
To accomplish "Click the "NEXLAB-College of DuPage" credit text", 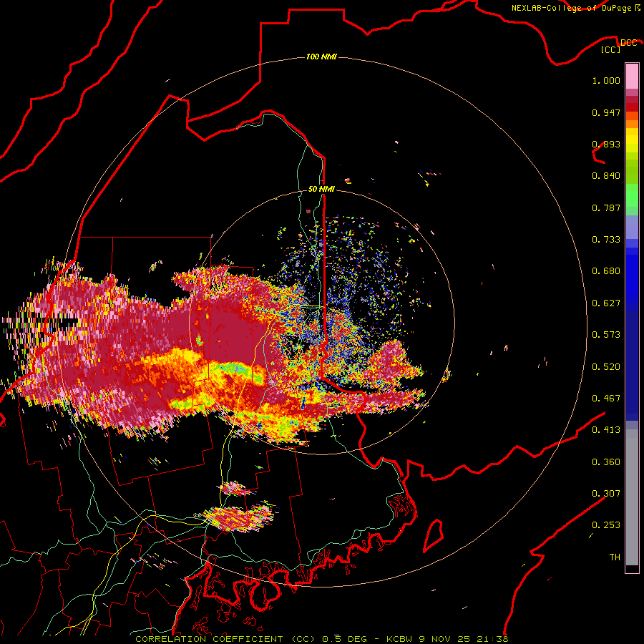I will (x=572, y=8).
